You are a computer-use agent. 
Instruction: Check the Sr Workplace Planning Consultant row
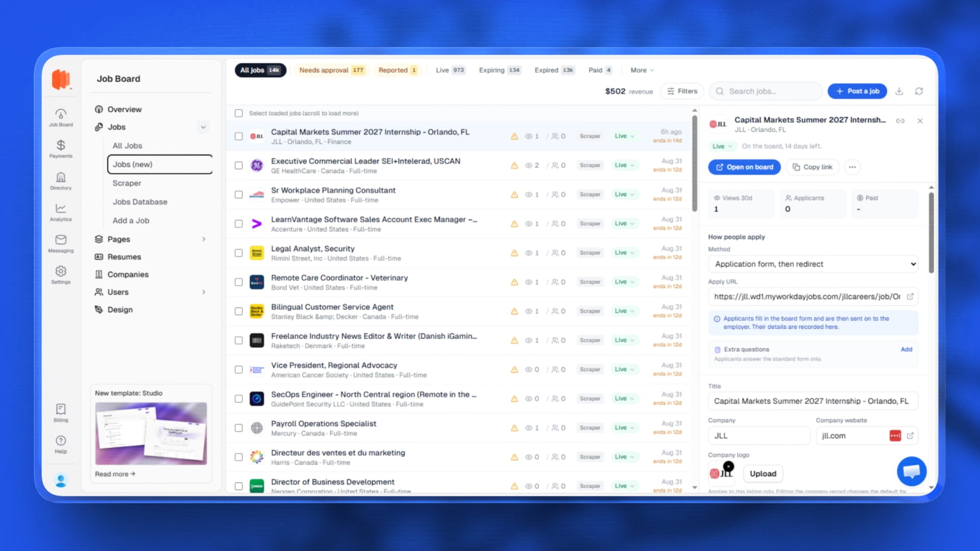tap(238, 194)
